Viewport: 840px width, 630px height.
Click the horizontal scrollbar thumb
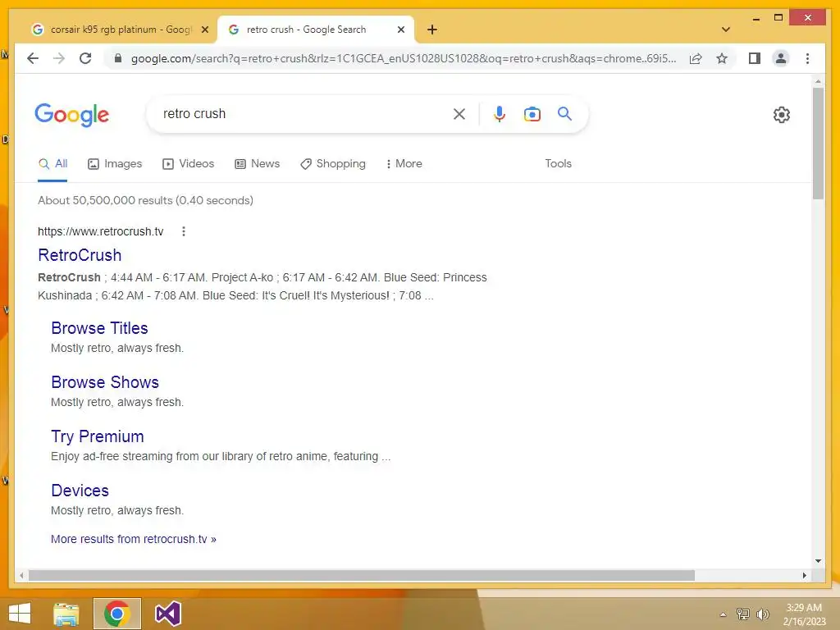[x=362, y=575]
